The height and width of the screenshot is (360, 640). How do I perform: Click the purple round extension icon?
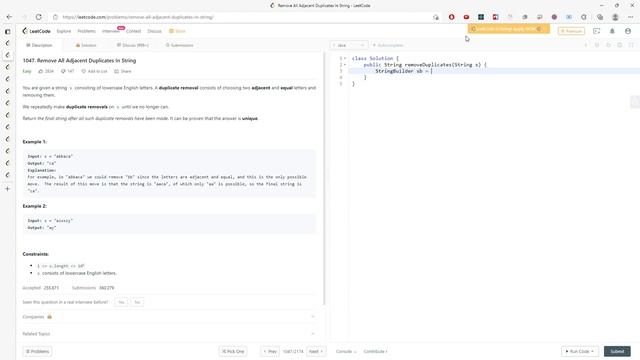click(x=554, y=17)
